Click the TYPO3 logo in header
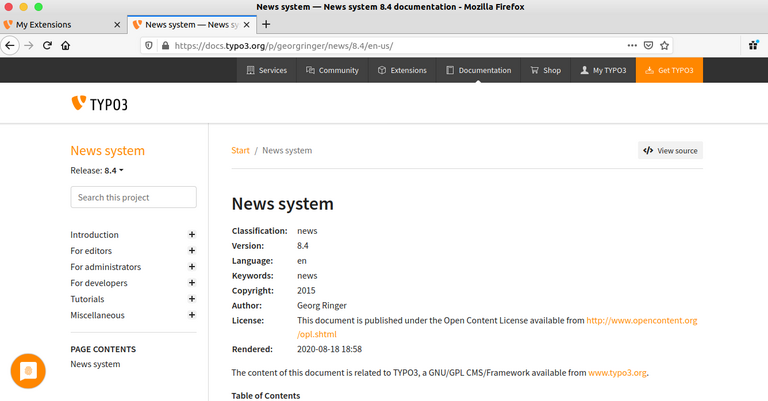Viewport: 768px width, 401px height. pos(100,103)
